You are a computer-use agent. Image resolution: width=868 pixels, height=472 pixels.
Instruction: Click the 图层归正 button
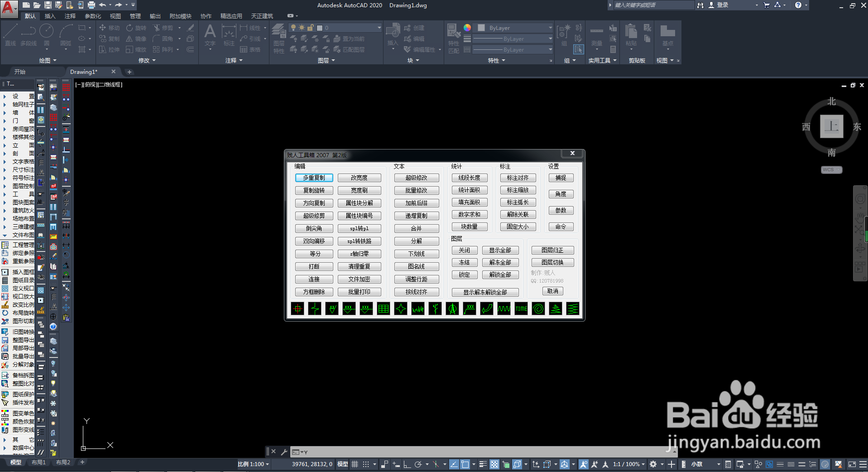[x=552, y=250]
